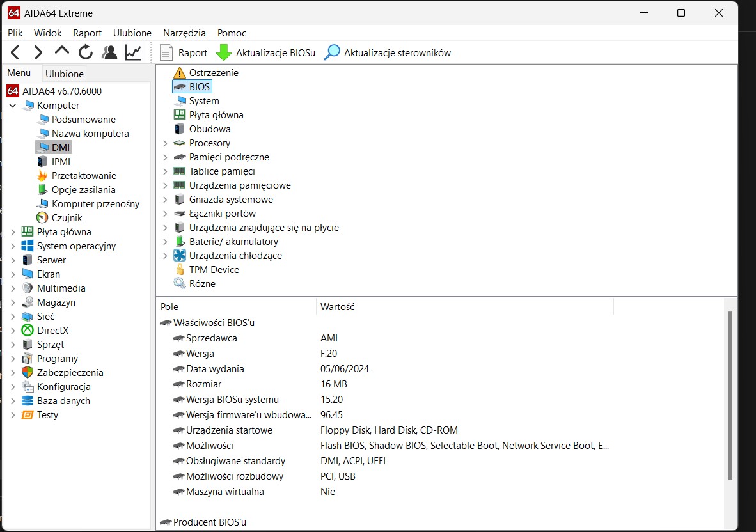The height and width of the screenshot is (532, 756).
Task: Click the Aktualizacje BIOSu button label
Action: 276,53
